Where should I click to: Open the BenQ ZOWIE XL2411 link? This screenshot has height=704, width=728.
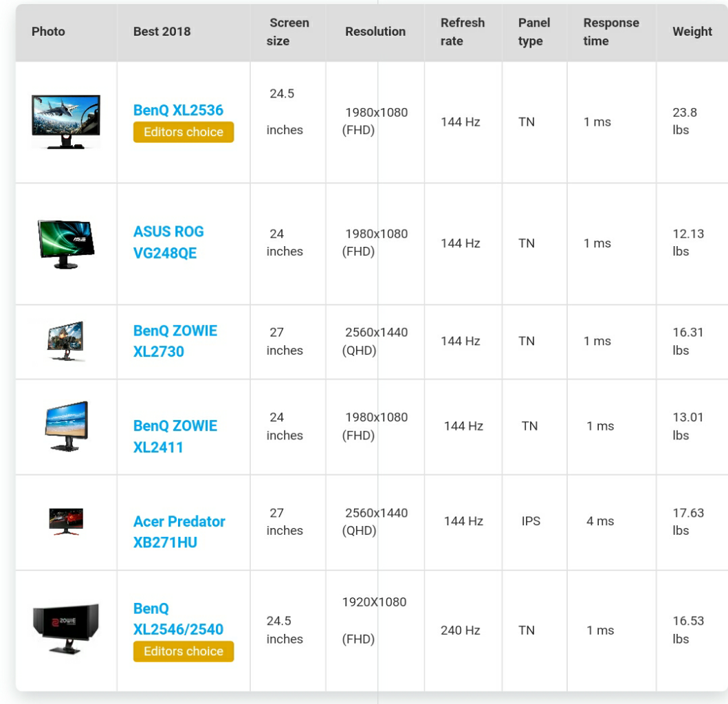[175, 436]
